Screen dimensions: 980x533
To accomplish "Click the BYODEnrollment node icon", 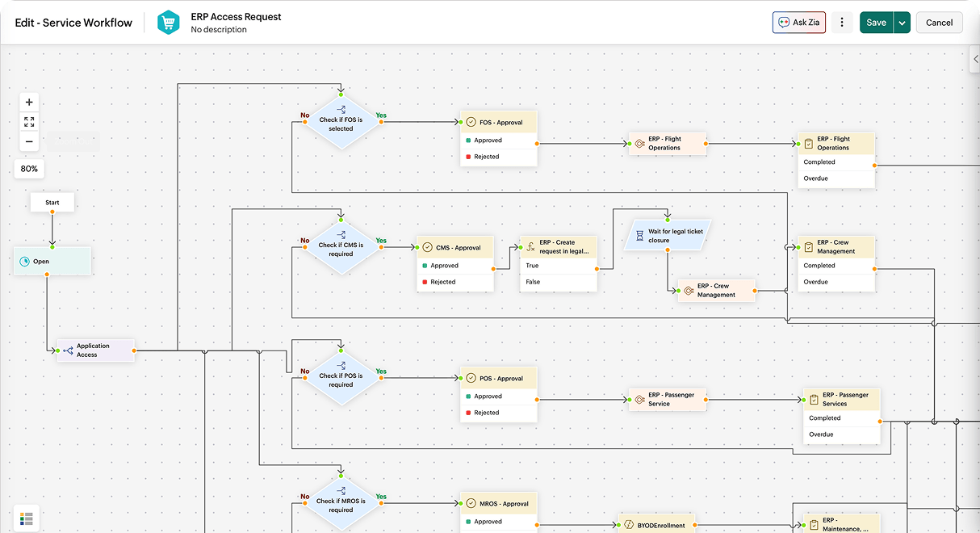I will (x=628, y=525).
